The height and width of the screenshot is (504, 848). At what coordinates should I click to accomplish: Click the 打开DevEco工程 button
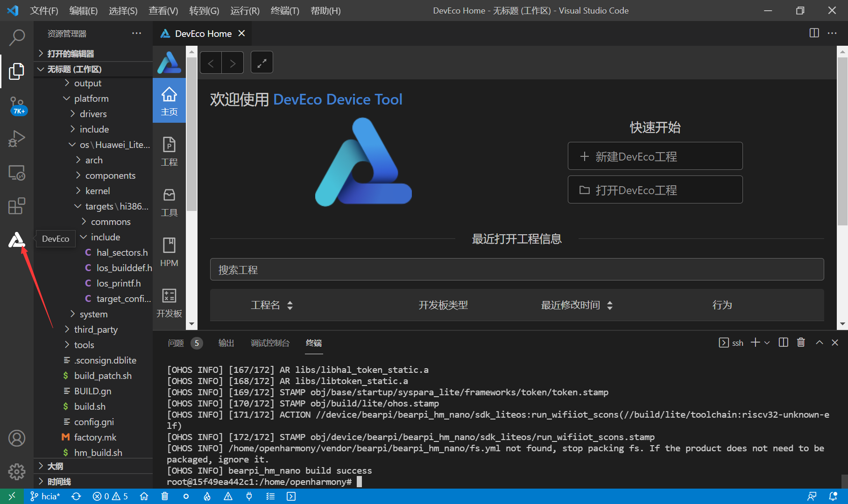[655, 189]
